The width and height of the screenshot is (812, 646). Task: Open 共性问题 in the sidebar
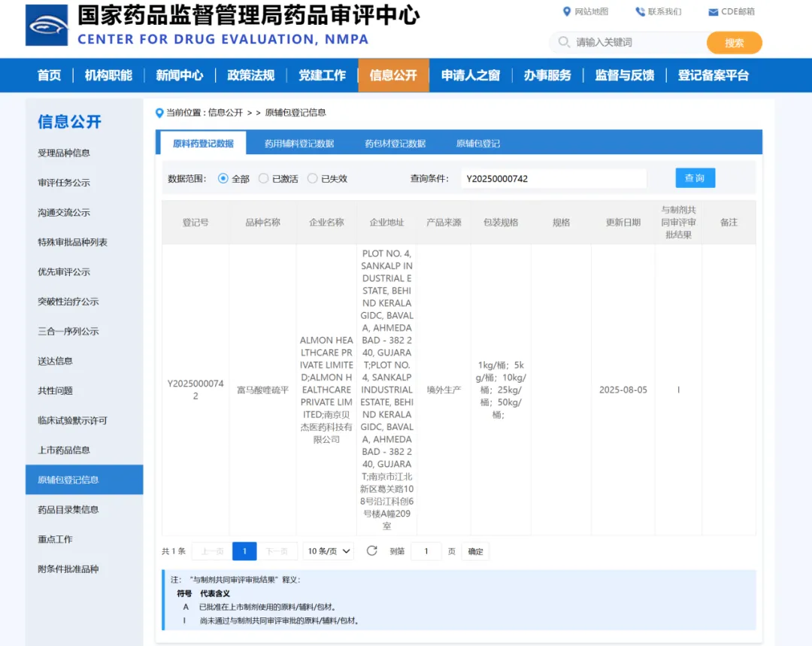point(55,390)
